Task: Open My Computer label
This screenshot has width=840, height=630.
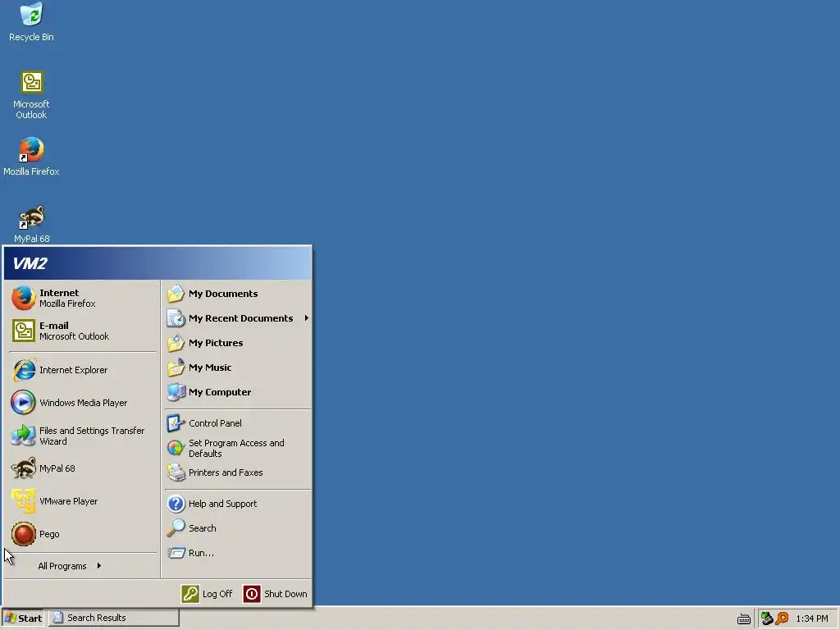Action: point(220,392)
